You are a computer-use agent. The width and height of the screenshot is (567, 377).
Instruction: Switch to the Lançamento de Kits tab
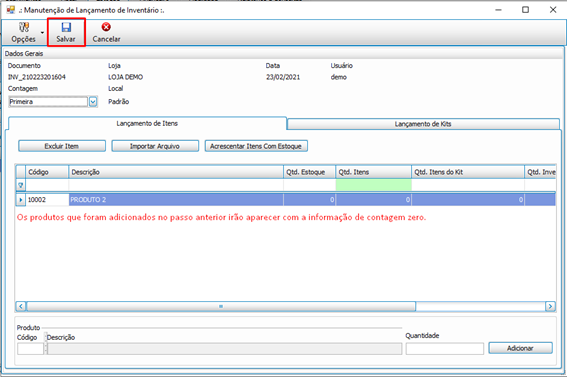[423, 124]
